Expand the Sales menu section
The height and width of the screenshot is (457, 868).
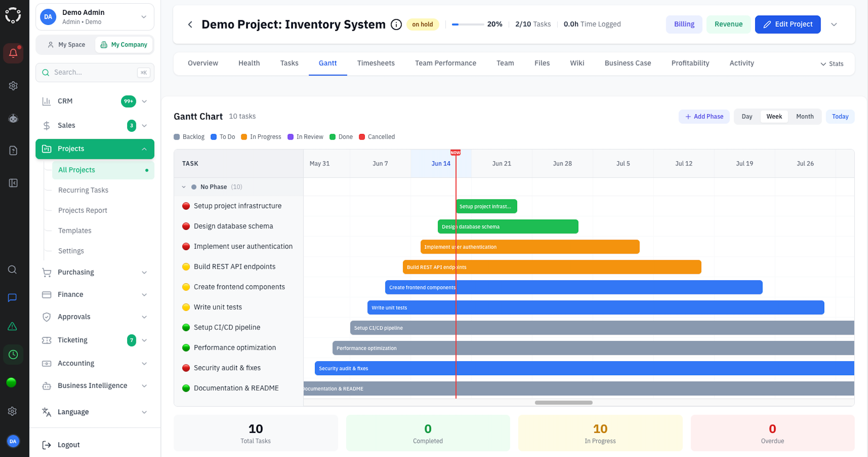pos(144,125)
